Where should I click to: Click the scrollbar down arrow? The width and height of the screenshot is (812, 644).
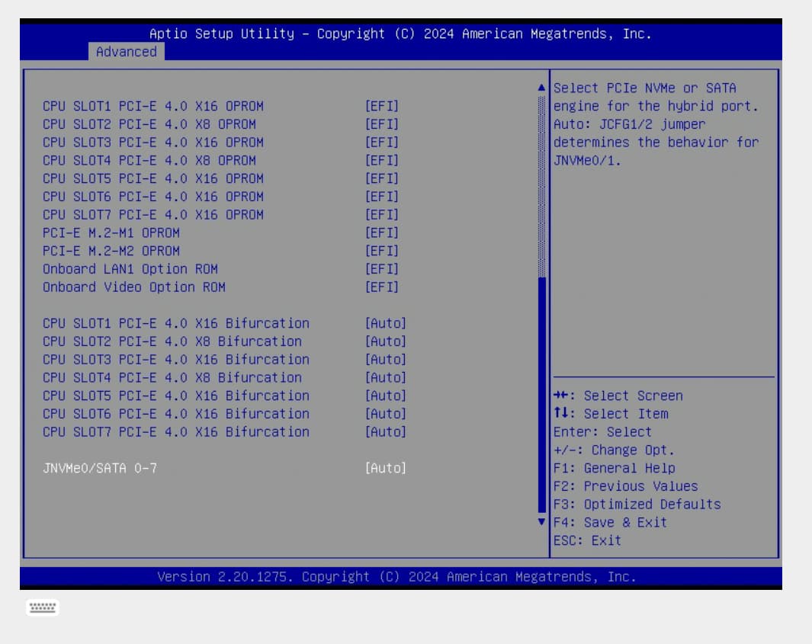click(542, 522)
